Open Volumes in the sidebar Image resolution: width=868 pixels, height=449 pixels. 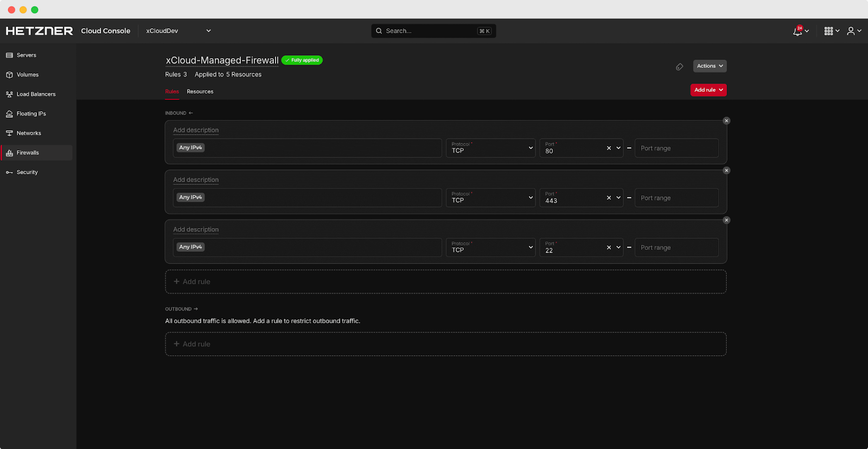[36, 74]
